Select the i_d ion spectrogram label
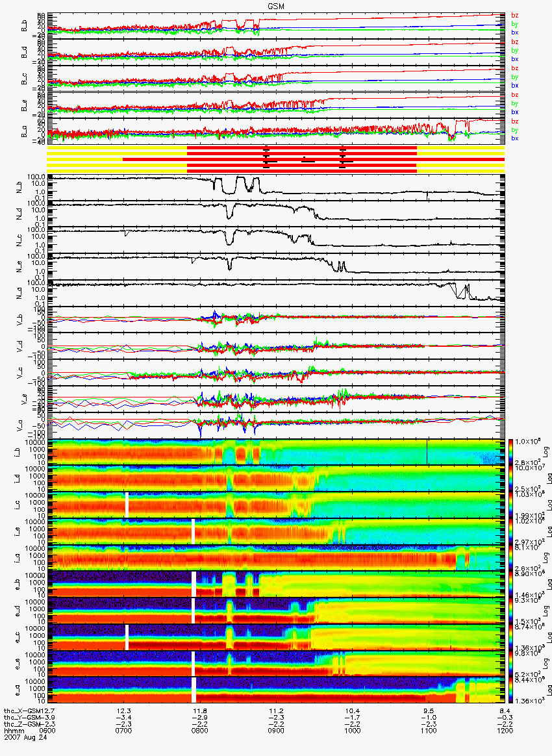This screenshot has width=552, height=756. coord(18,478)
